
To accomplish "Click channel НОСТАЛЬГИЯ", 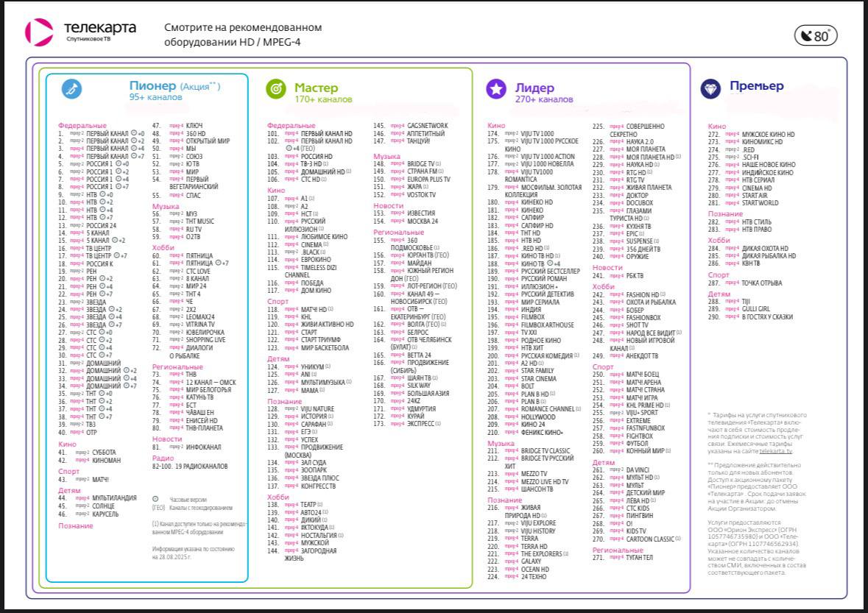I will coord(319,536).
